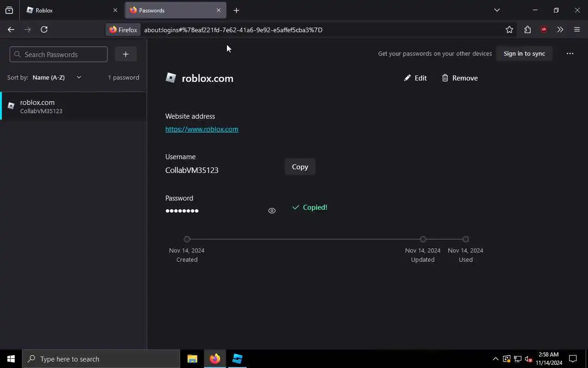Click the Updated timeline marker

coord(423,239)
